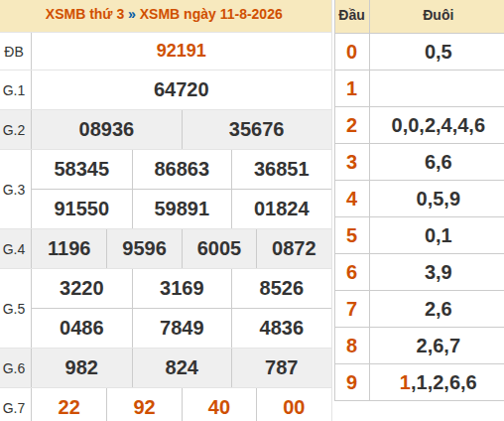The height and width of the screenshot is (421, 504).
Task: Click sixth prize number 824
Action: pos(182,367)
